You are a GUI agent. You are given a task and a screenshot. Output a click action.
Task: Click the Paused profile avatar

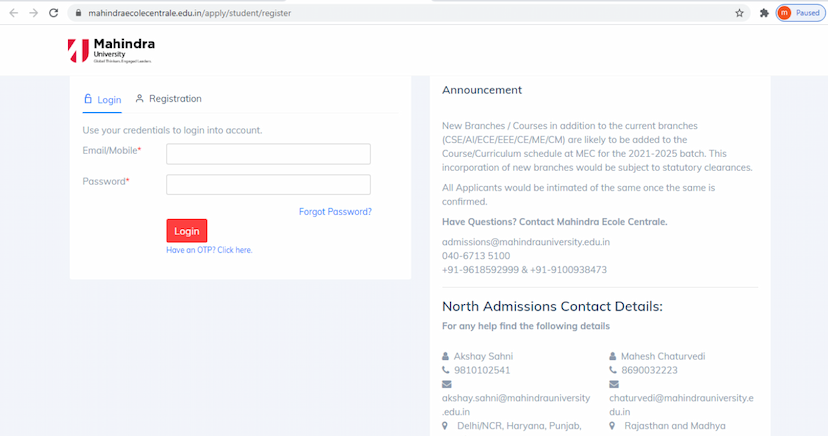[x=799, y=13]
